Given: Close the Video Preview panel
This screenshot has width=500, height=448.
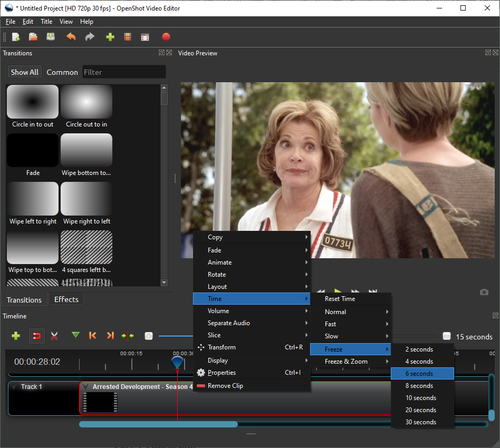Looking at the screenshot, I should [496, 53].
